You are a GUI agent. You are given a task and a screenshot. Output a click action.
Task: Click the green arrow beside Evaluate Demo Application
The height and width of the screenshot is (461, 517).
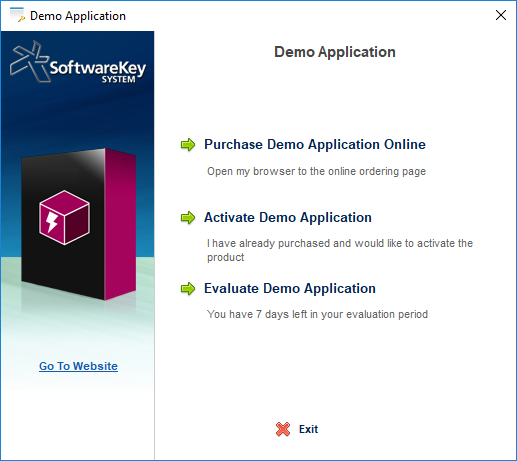click(x=188, y=289)
